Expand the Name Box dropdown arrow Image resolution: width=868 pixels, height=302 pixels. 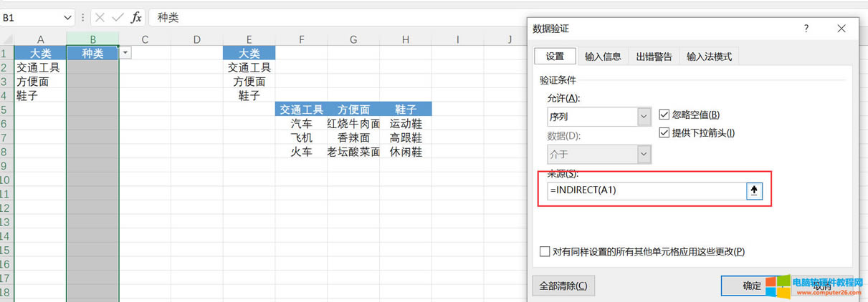[67, 17]
